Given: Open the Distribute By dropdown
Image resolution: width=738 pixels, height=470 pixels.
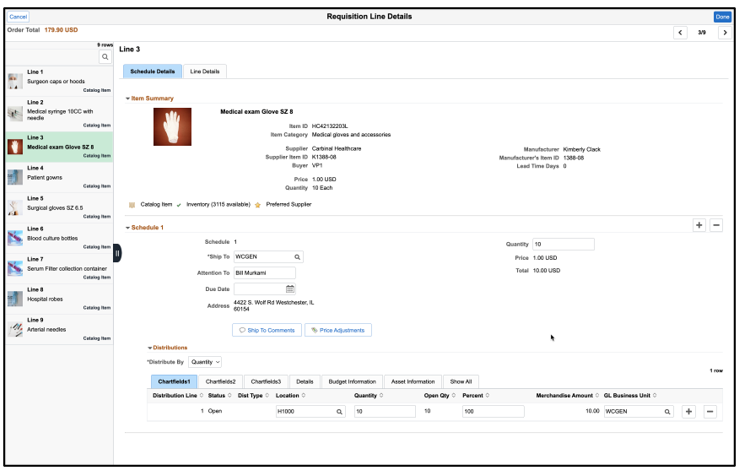Looking at the screenshot, I should 205,362.
